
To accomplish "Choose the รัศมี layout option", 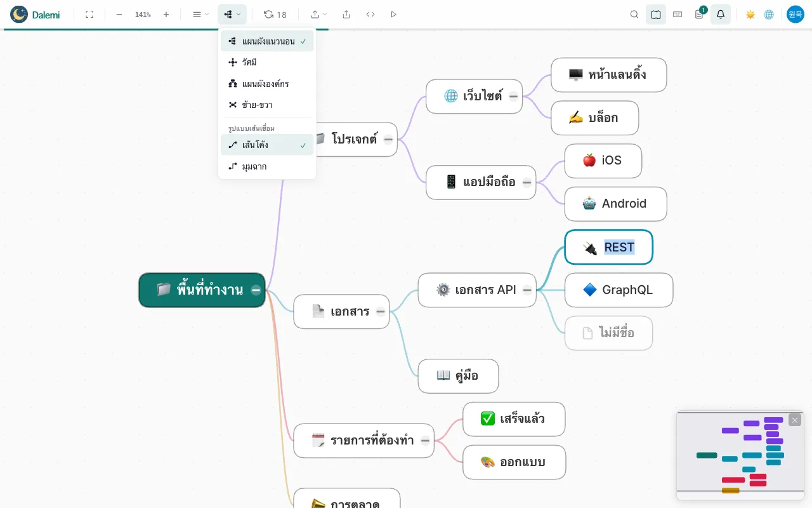I will [x=267, y=62].
